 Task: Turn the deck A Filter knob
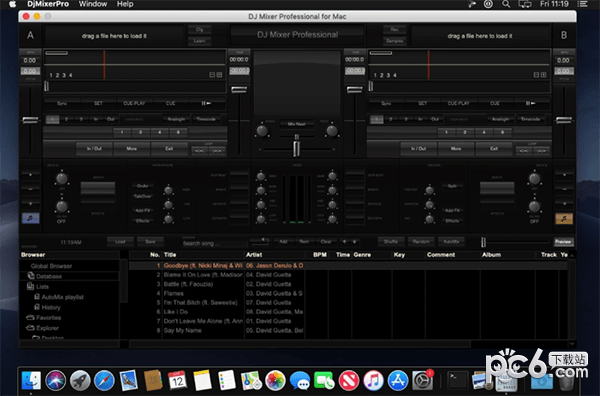pyautogui.click(x=62, y=207)
